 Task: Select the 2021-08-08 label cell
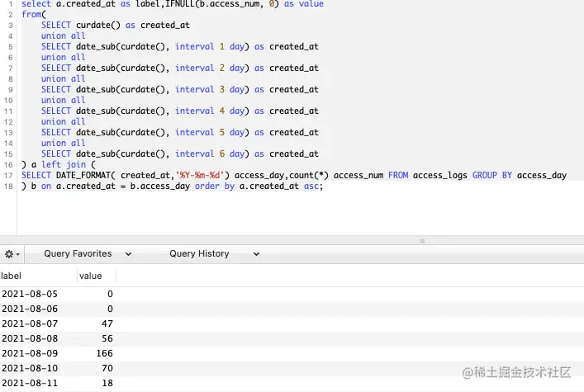30,338
